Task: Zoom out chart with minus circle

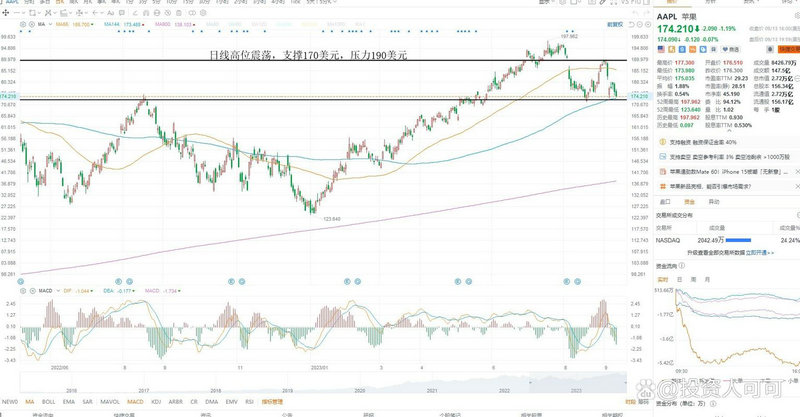Action: pos(640,24)
